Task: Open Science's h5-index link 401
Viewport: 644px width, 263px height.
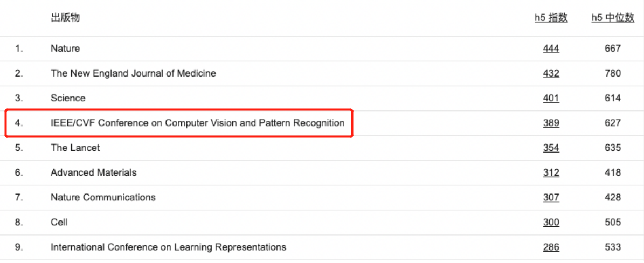Action: (551, 98)
